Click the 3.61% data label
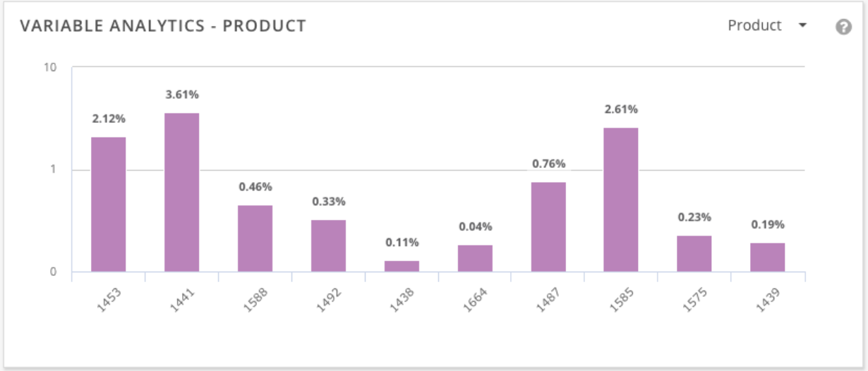Viewport: 868px width, 371px height. [182, 95]
